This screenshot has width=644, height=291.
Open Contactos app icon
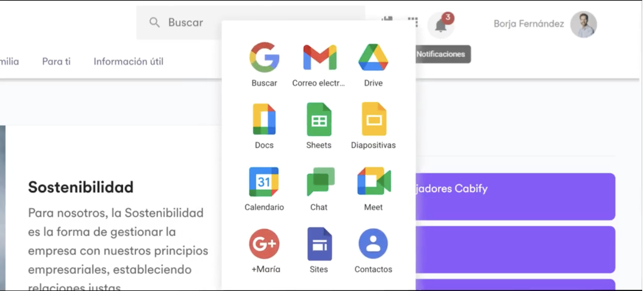[x=373, y=244]
